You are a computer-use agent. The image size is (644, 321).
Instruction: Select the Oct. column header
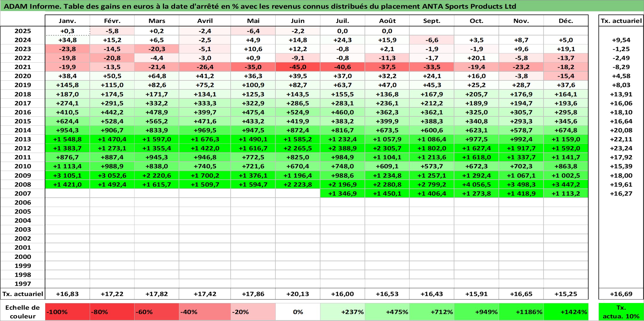[x=476, y=21]
